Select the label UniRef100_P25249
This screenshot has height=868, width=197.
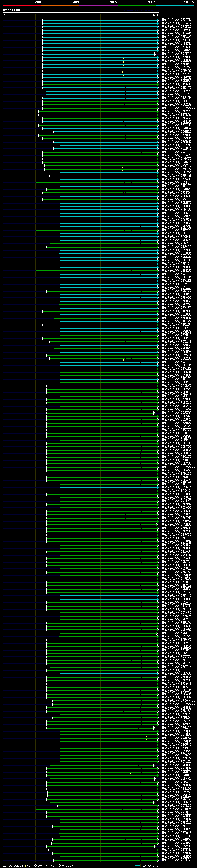(x=176, y=342)
